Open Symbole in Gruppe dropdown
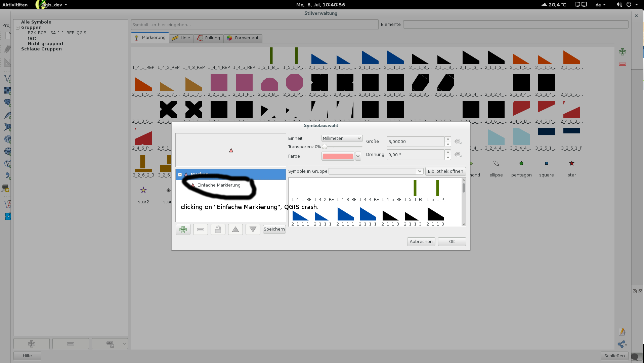This screenshot has width=644, height=363. tap(375, 171)
